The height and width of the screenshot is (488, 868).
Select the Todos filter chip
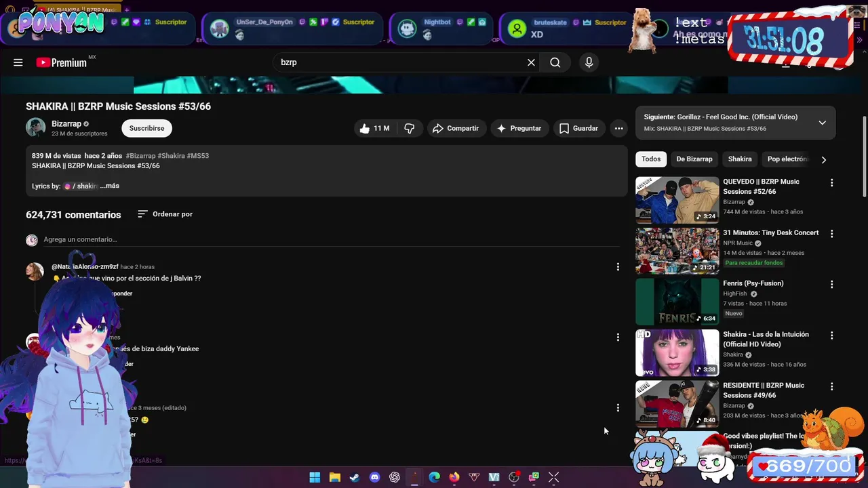[x=651, y=159]
